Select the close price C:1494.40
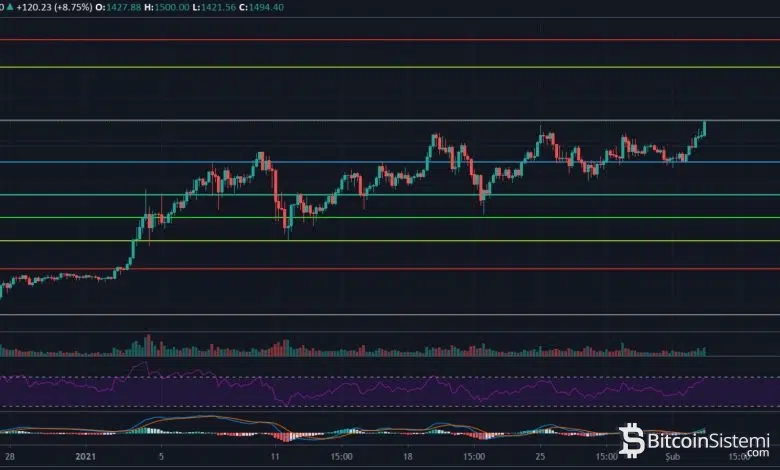Screen dimensions: 780x470 pos(261,7)
